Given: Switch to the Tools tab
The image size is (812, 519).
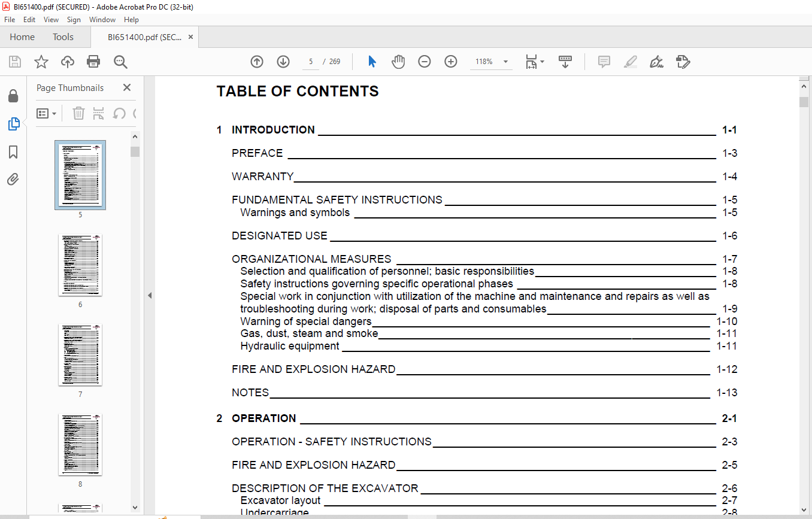Looking at the screenshot, I should click(x=63, y=37).
